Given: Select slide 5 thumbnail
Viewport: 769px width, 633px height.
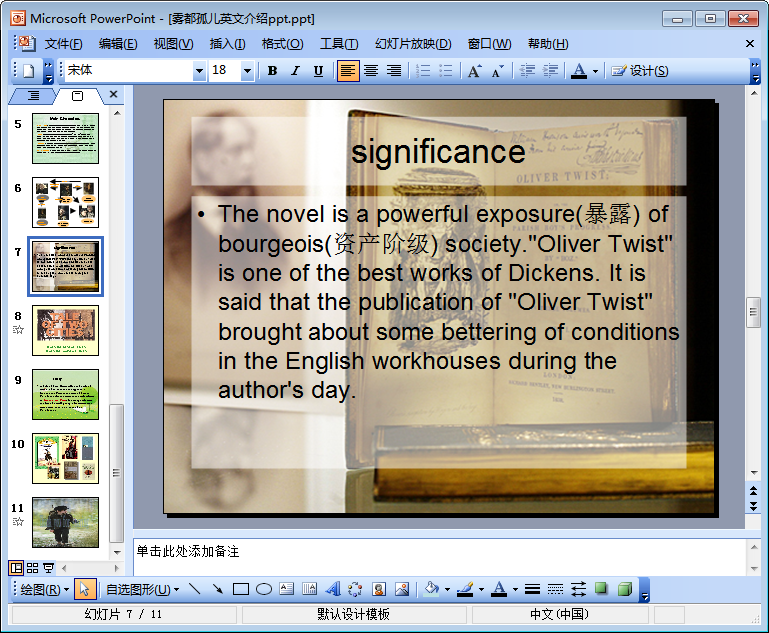Looking at the screenshot, I should [65, 138].
